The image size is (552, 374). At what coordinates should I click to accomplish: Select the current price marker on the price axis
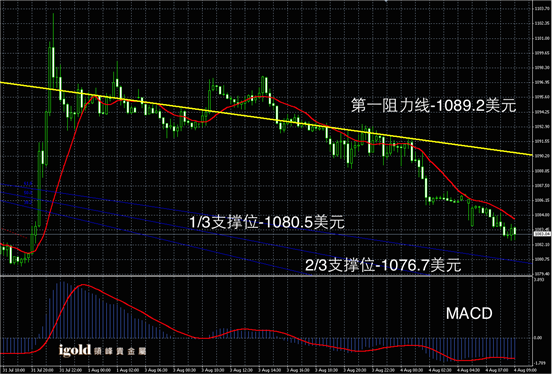pyautogui.click(x=541, y=234)
